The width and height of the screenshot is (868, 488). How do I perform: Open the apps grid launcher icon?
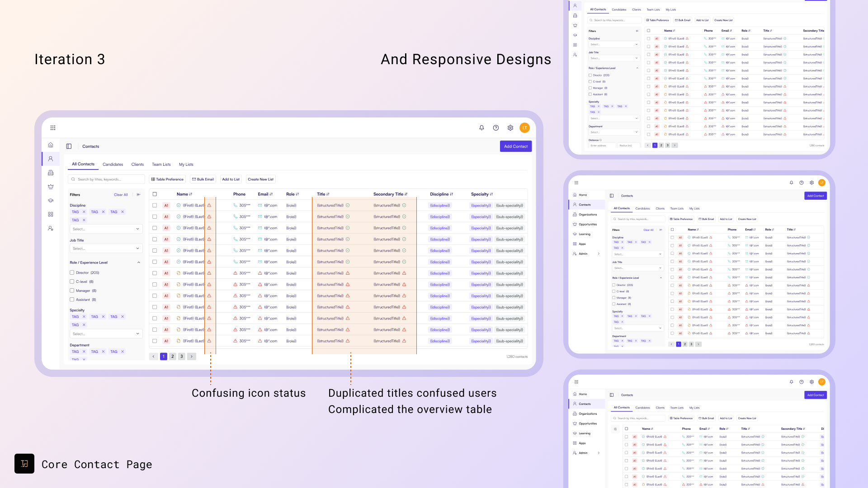pos(53,128)
